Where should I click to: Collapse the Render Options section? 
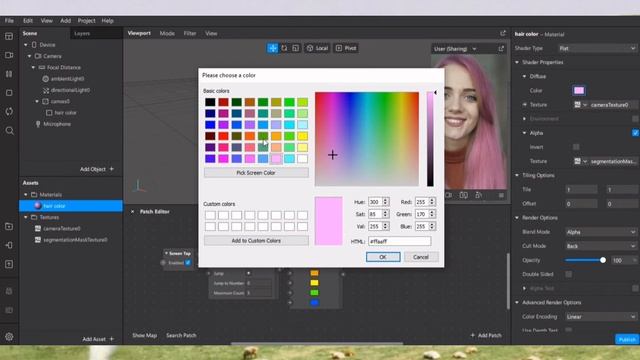517,218
